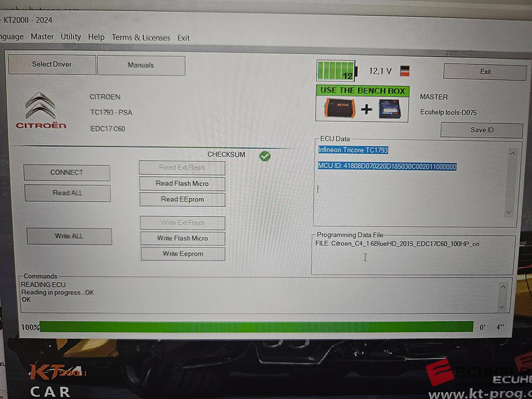Click the Read EEprom button

point(182,199)
